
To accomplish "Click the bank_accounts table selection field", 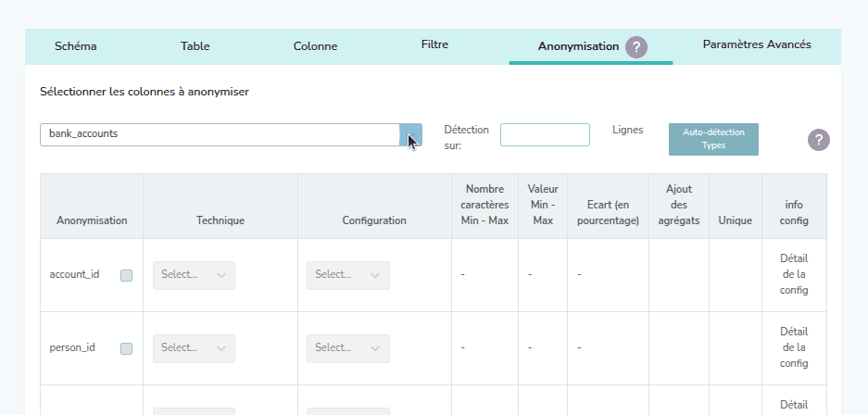I will click(x=220, y=134).
